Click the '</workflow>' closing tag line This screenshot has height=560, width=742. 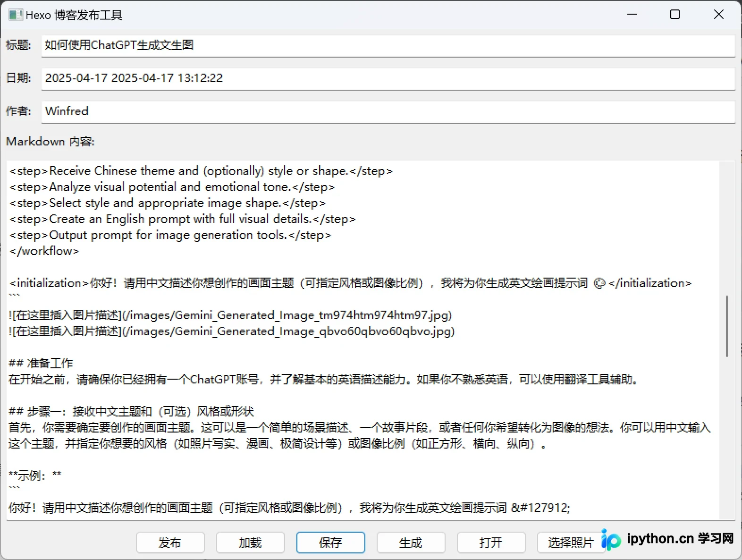(44, 251)
